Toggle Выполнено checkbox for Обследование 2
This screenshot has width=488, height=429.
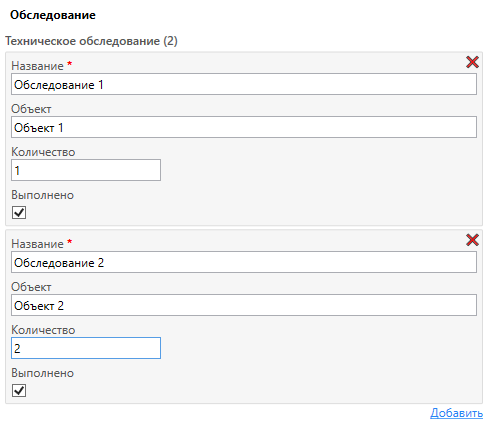click(19, 390)
